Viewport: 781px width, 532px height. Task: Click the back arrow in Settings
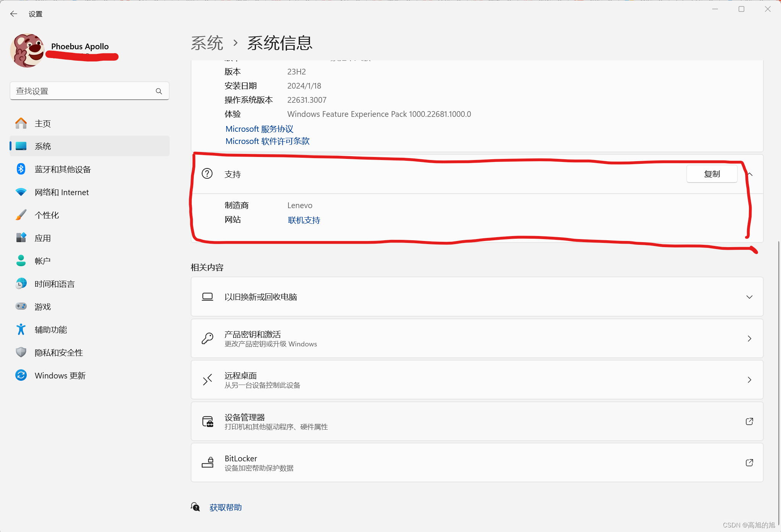click(x=14, y=14)
